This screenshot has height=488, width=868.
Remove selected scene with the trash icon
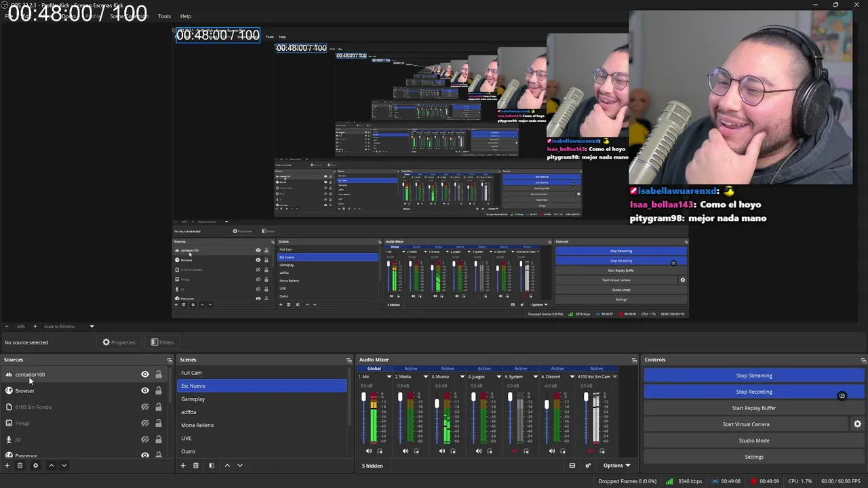coord(196,466)
